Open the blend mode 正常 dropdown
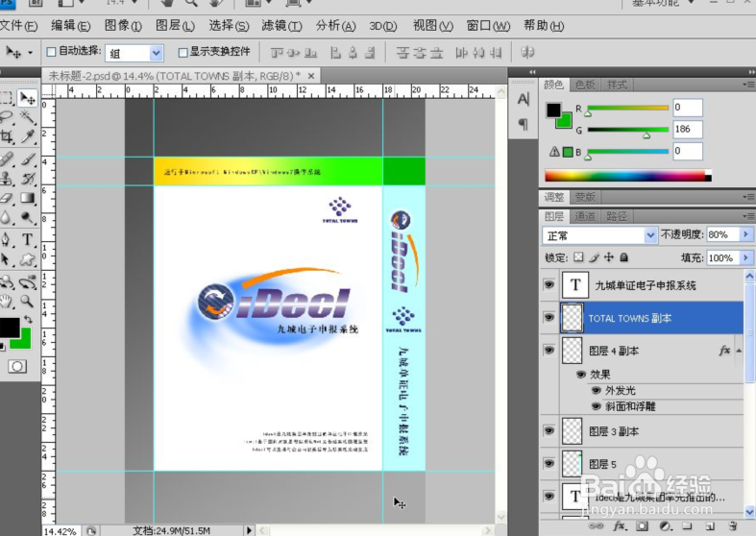 coord(650,235)
